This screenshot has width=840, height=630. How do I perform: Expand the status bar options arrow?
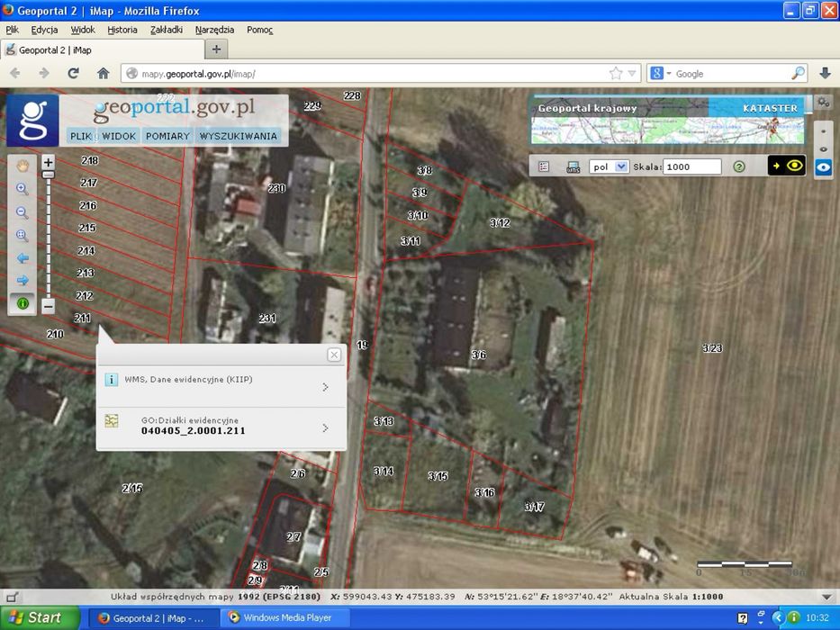pos(826,597)
